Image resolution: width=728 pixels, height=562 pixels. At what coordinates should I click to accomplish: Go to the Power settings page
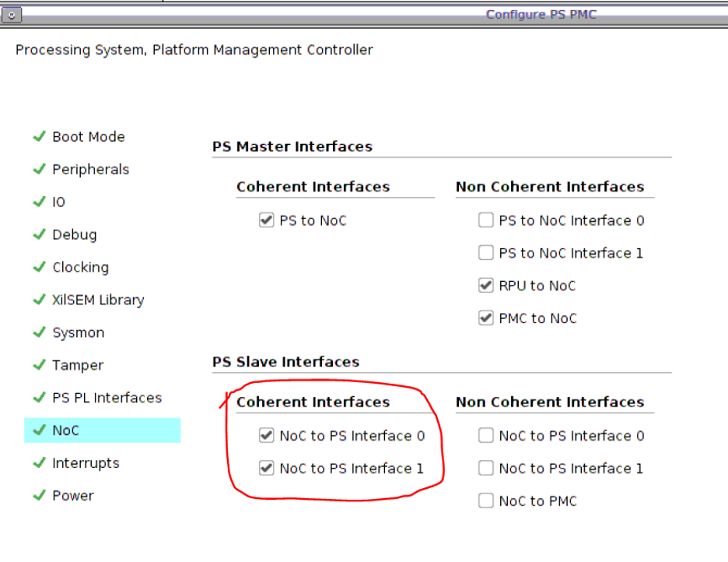click(72, 497)
